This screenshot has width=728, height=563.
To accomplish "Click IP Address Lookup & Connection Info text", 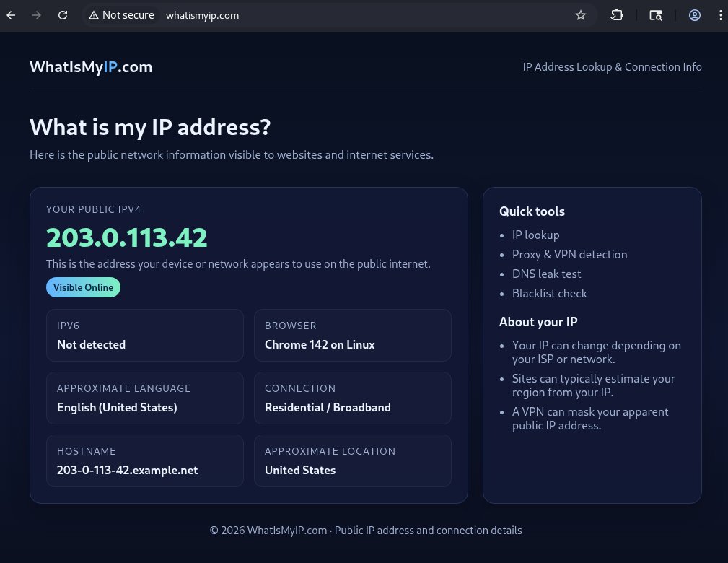I will (x=612, y=67).
